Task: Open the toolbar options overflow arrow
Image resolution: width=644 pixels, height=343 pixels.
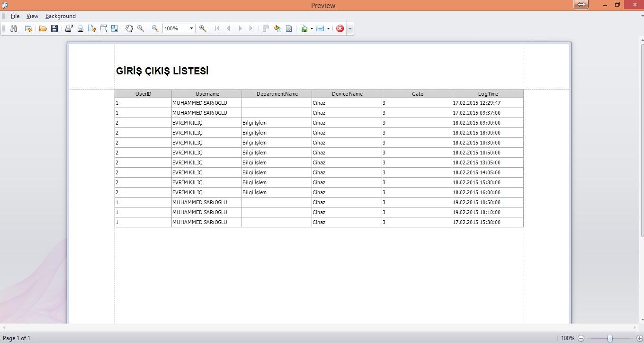Action: 350,29
